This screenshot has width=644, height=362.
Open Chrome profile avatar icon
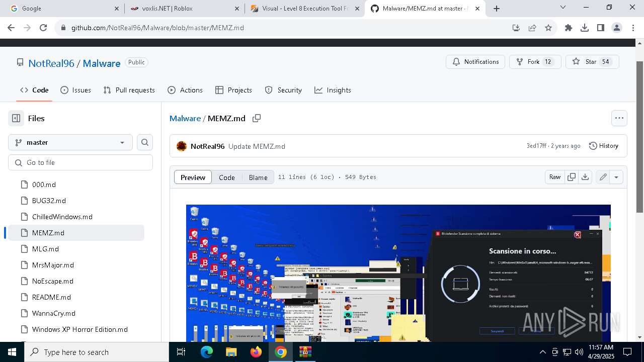click(x=617, y=28)
